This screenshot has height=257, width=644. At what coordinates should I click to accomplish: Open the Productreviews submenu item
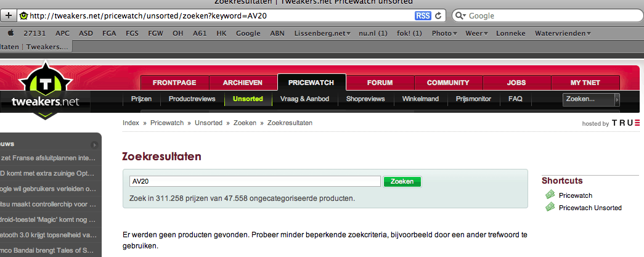192,99
